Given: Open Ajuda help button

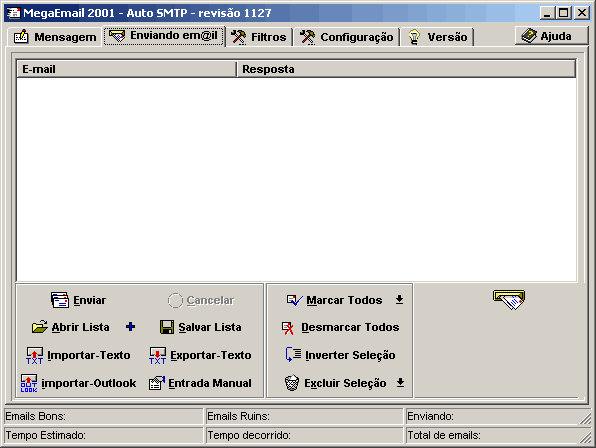Looking at the screenshot, I should [x=551, y=36].
